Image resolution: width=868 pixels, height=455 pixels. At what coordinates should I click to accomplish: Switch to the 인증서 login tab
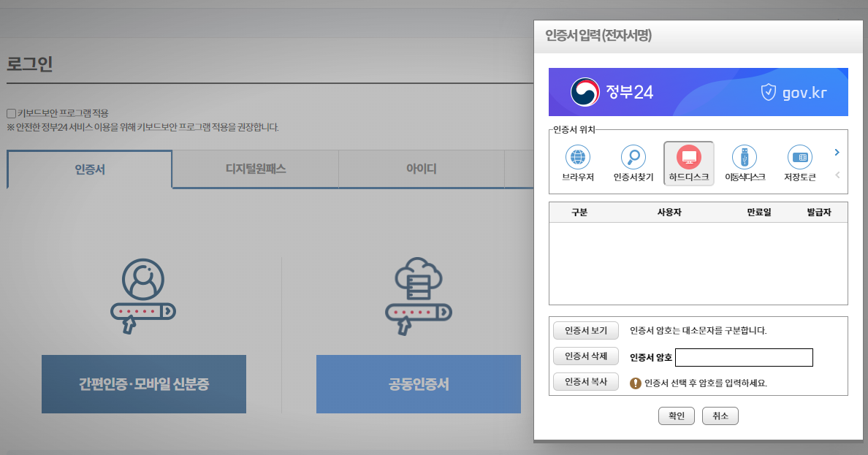point(90,169)
